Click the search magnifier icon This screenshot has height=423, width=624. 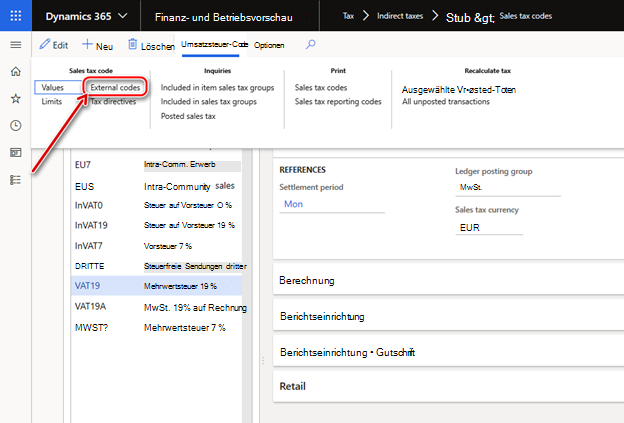click(310, 44)
